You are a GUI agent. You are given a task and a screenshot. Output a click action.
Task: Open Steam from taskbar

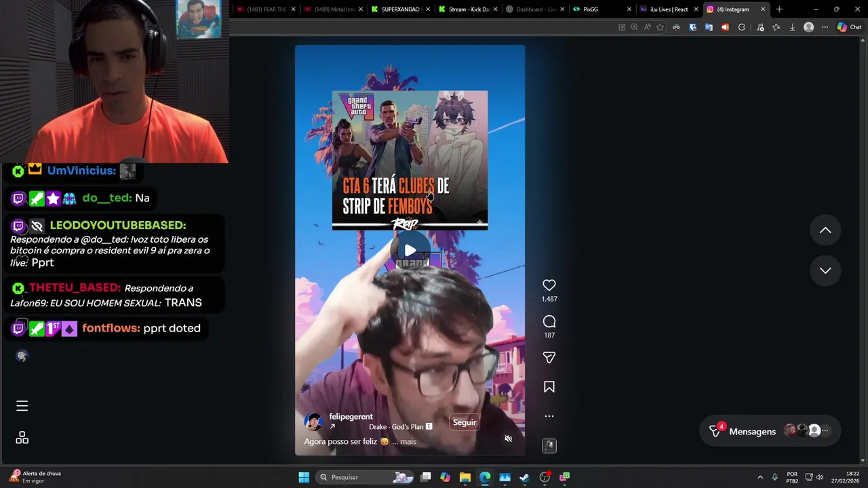pyautogui.click(x=524, y=477)
